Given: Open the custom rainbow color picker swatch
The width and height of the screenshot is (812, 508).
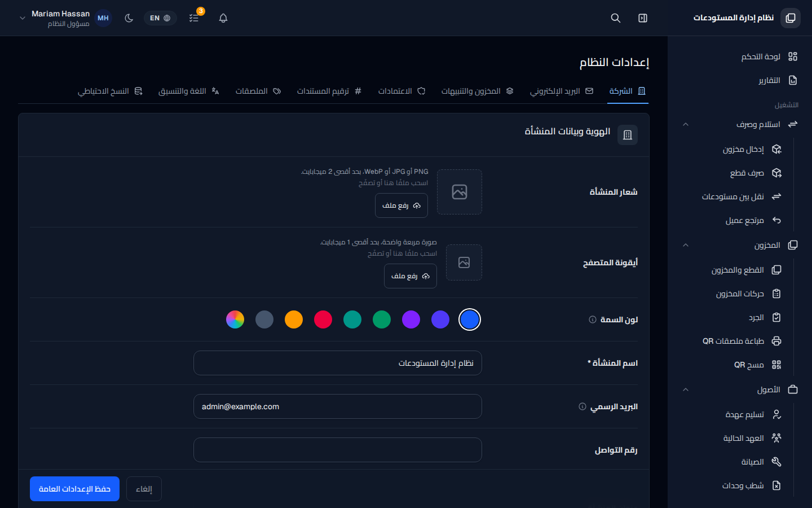Looking at the screenshot, I should [x=235, y=319].
